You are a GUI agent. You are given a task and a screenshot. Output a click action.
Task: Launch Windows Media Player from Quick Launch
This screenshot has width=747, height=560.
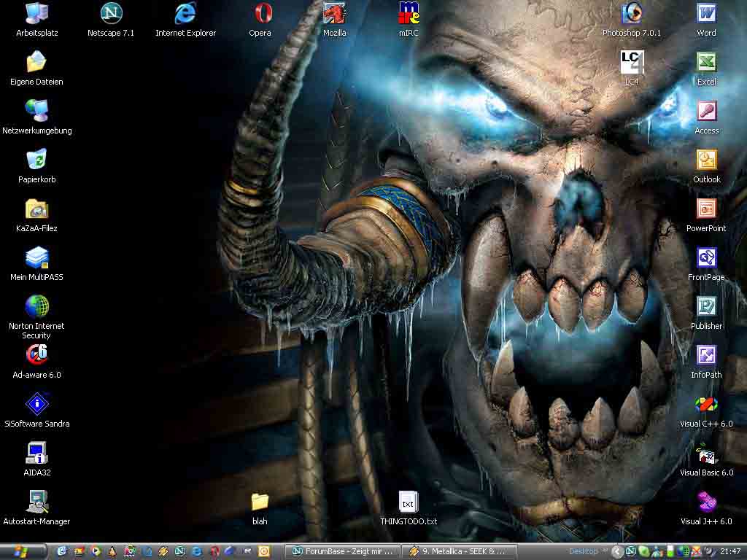click(96, 551)
